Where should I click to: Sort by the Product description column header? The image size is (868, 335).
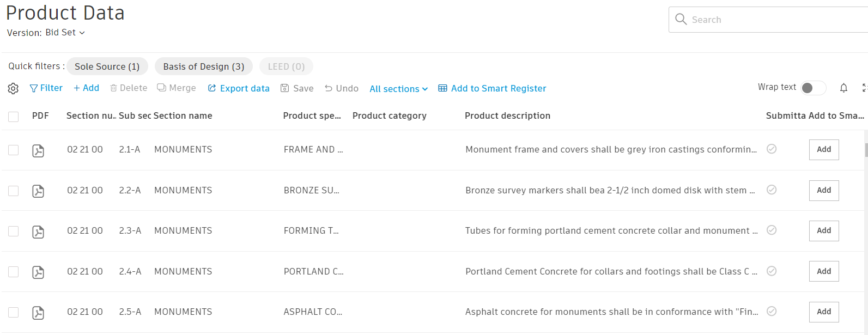tap(507, 115)
